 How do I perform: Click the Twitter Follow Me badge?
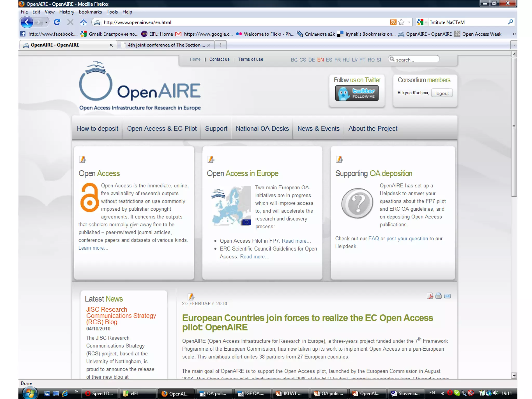pos(357,93)
